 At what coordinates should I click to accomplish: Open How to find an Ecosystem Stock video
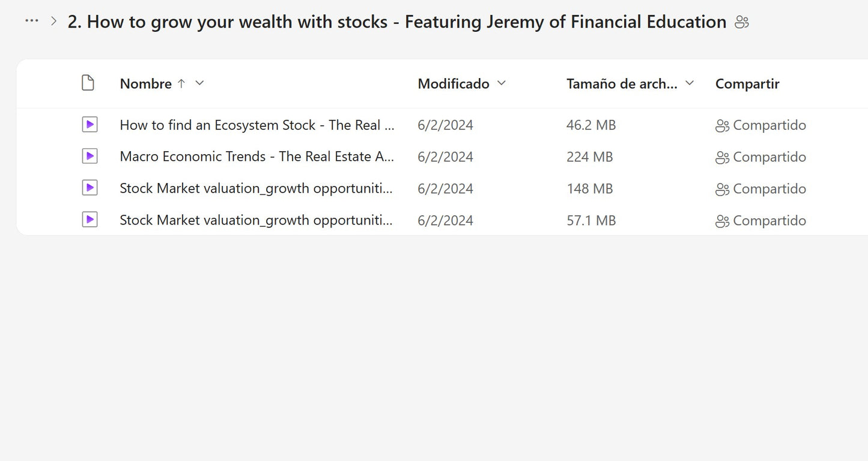(x=257, y=125)
